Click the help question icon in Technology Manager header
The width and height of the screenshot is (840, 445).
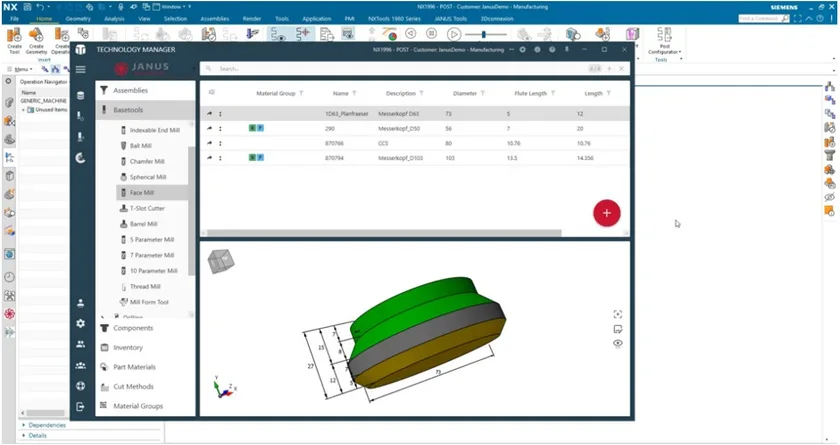click(x=552, y=49)
